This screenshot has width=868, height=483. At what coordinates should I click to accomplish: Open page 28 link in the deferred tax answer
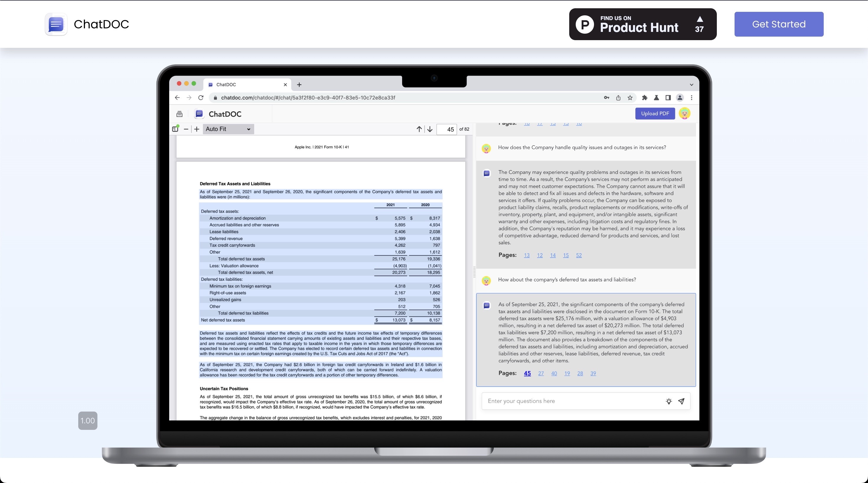(x=580, y=373)
